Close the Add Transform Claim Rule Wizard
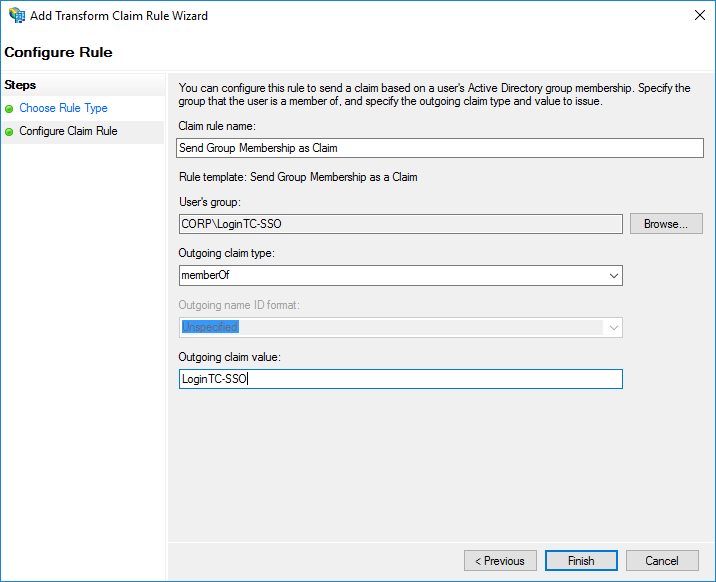 coord(700,15)
